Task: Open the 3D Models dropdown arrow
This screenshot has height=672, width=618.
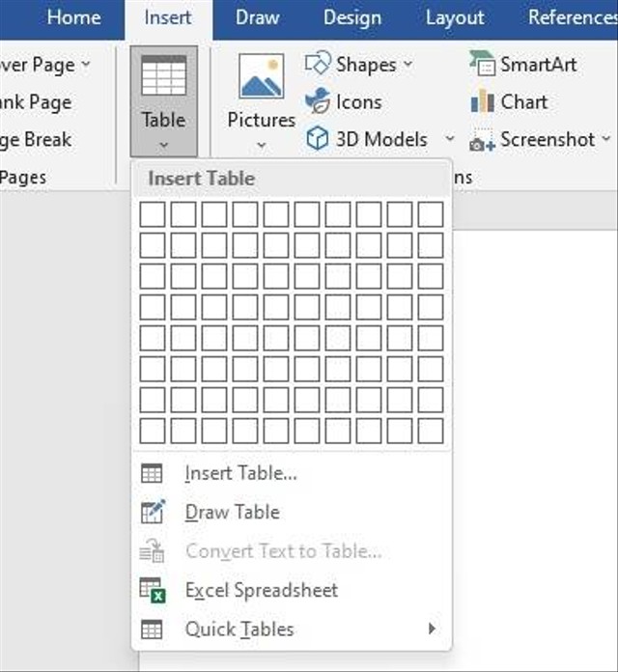Action: [449, 140]
